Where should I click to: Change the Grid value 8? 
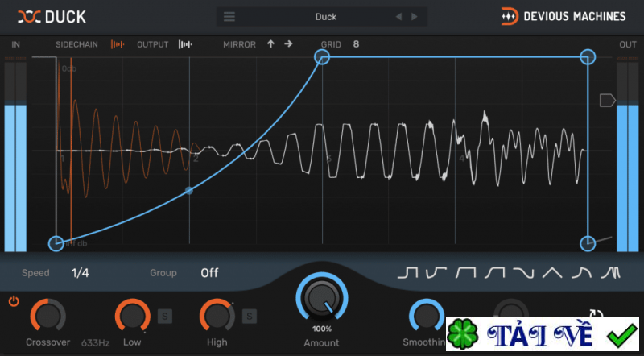coord(356,44)
